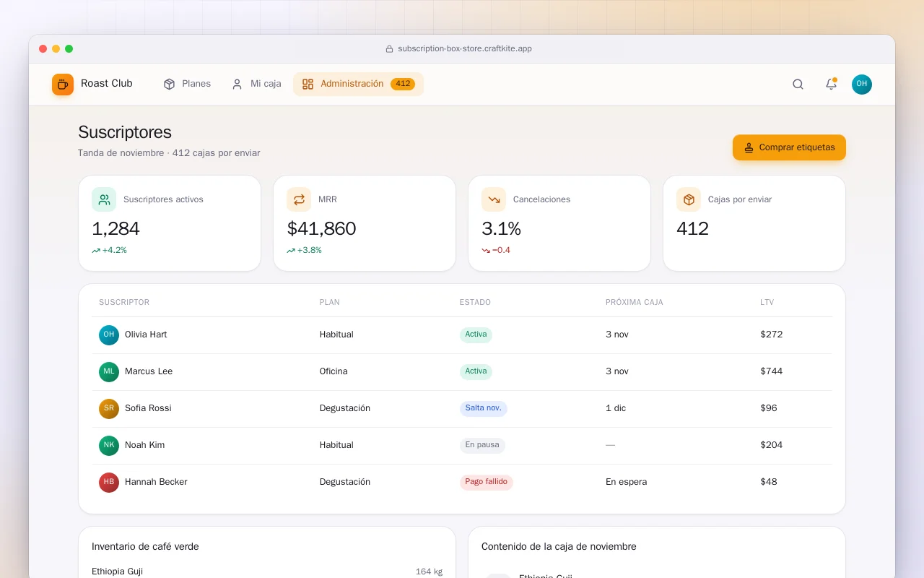Click the lock icon in address bar
The image size is (924, 578).
tap(389, 49)
